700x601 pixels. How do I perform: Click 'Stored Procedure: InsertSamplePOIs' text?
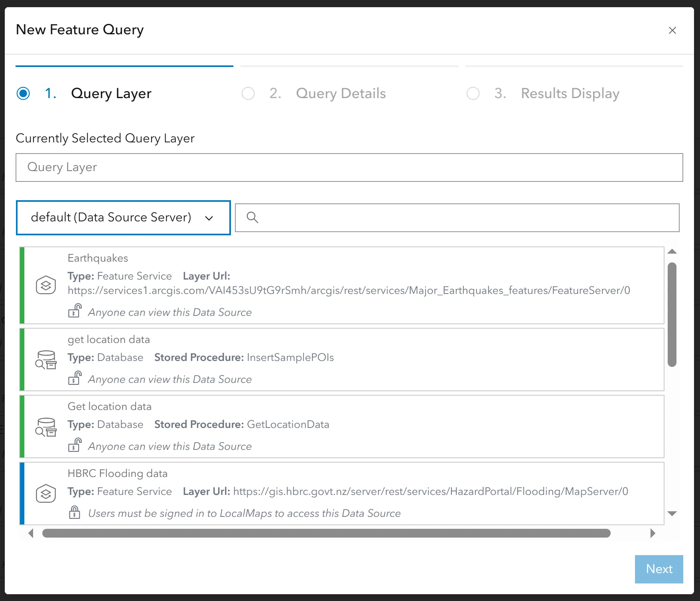(244, 357)
